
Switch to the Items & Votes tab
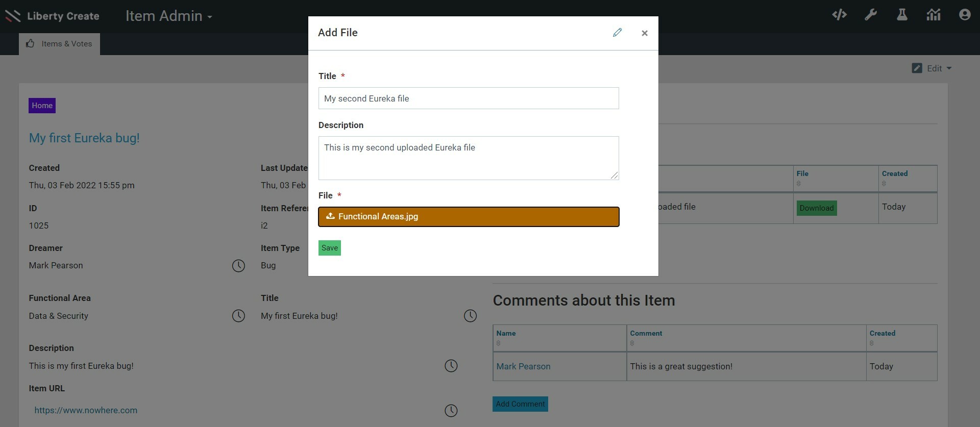point(60,44)
